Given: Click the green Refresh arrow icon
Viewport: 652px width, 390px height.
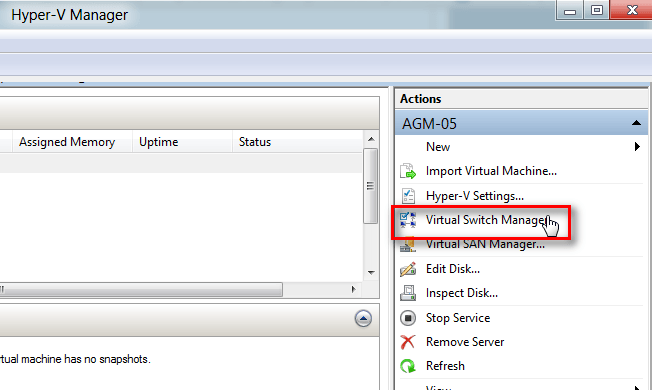Looking at the screenshot, I should click(x=408, y=366).
